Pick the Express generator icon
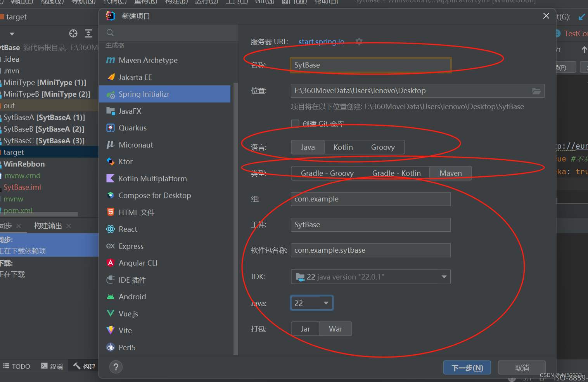 [111, 246]
